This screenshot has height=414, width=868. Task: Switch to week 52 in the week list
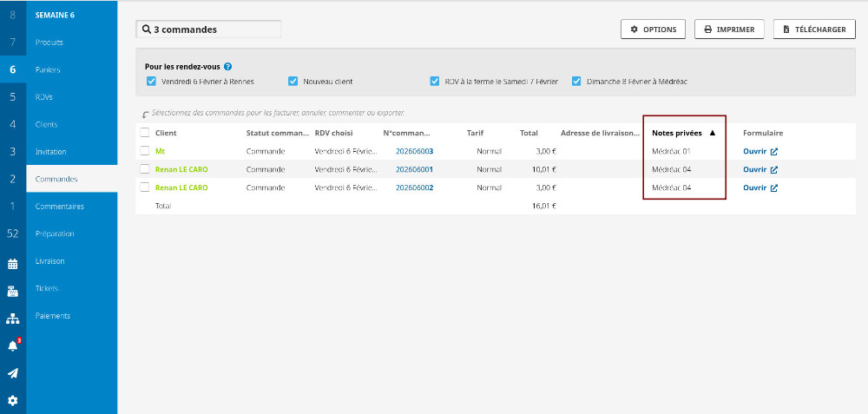12,233
